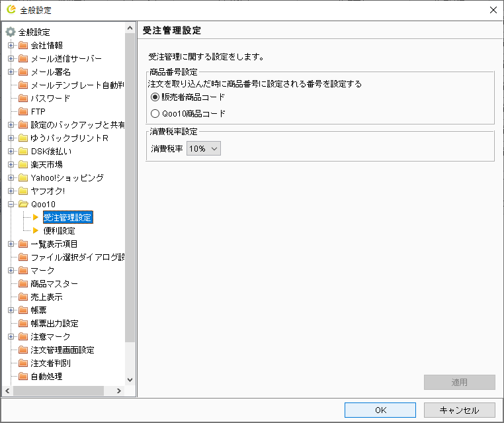Click the Yahoo!ショッピング folder icon
This screenshot has height=423, width=504.
click(23, 177)
